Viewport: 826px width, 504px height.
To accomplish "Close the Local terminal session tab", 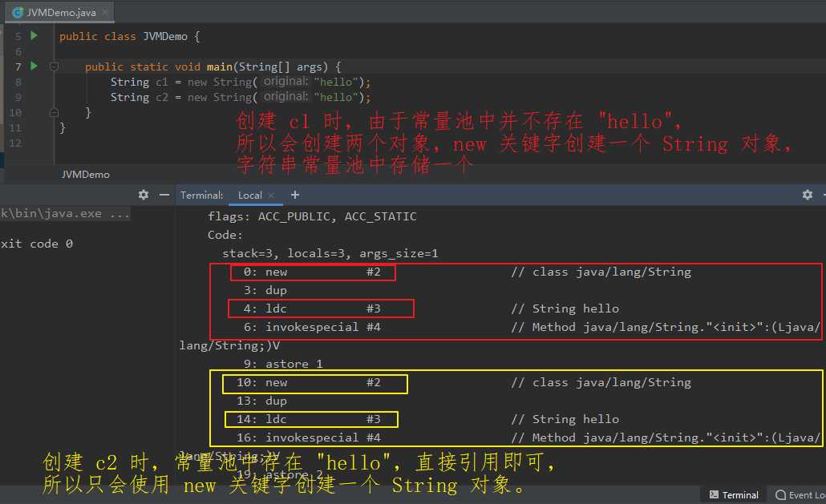I will 271,196.
